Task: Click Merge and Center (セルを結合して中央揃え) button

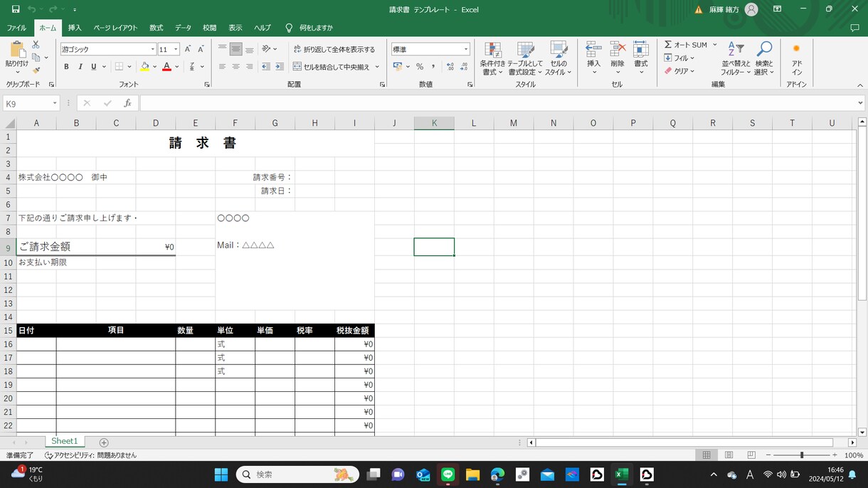Action: click(x=332, y=66)
